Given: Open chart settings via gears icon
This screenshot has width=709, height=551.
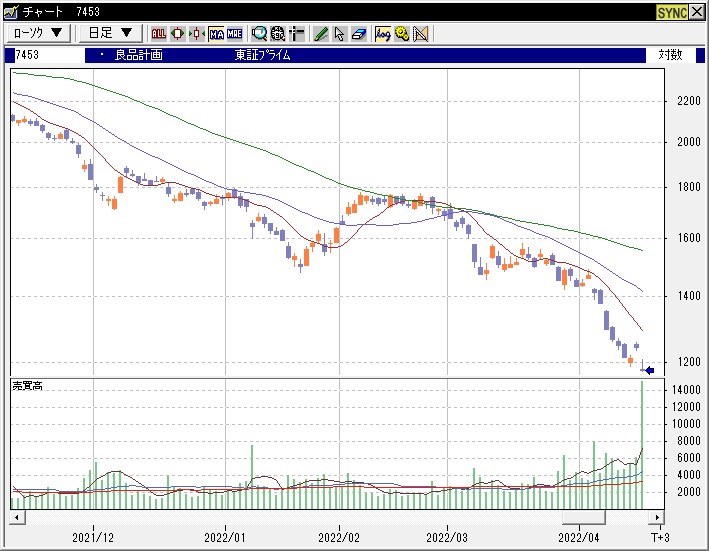Looking at the screenshot, I should coord(401,33).
